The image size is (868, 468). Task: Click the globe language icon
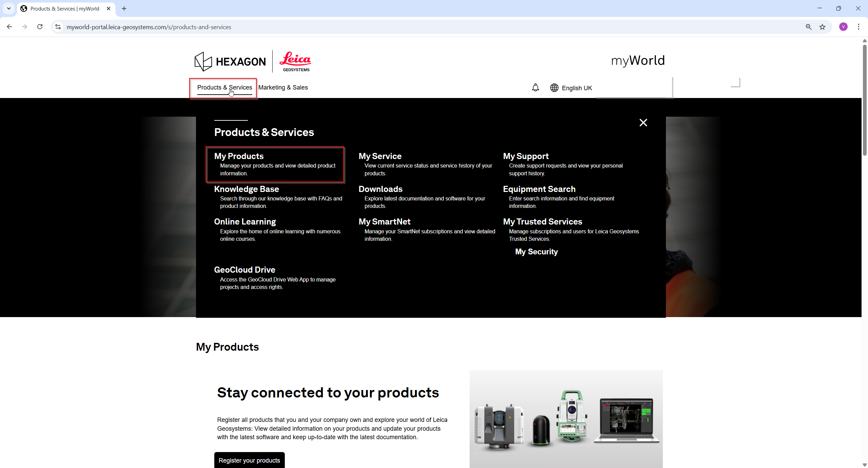[554, 88]
